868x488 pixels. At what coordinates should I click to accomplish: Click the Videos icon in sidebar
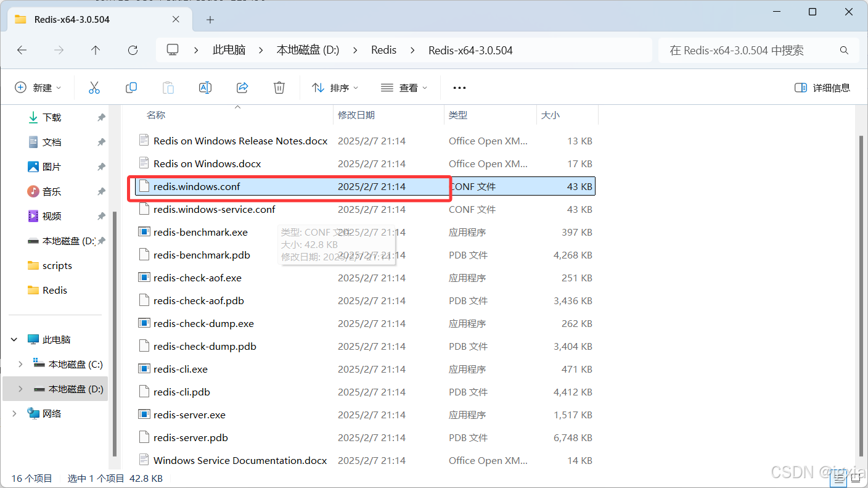click(x=33, y=216)
